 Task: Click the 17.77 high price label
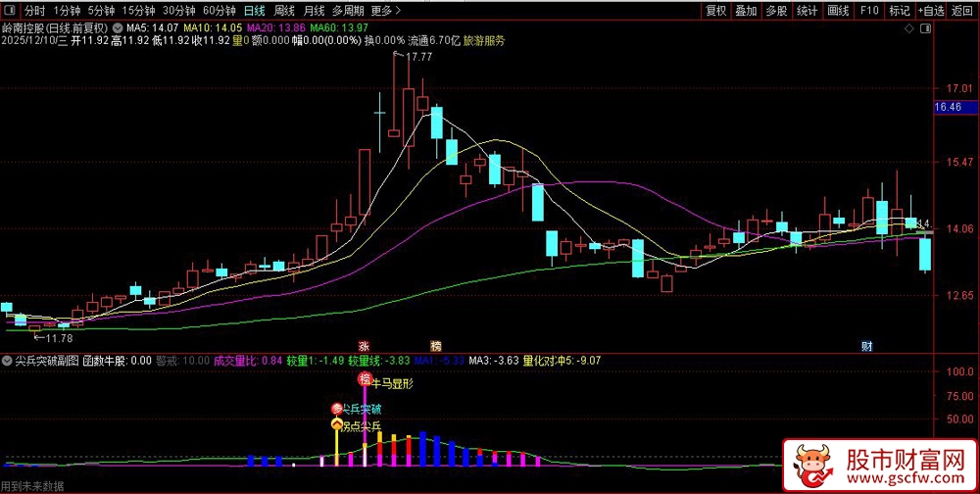[418, 57]
